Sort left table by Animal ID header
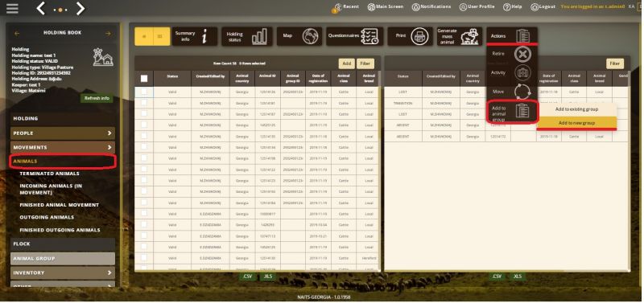 pos(267,78)
